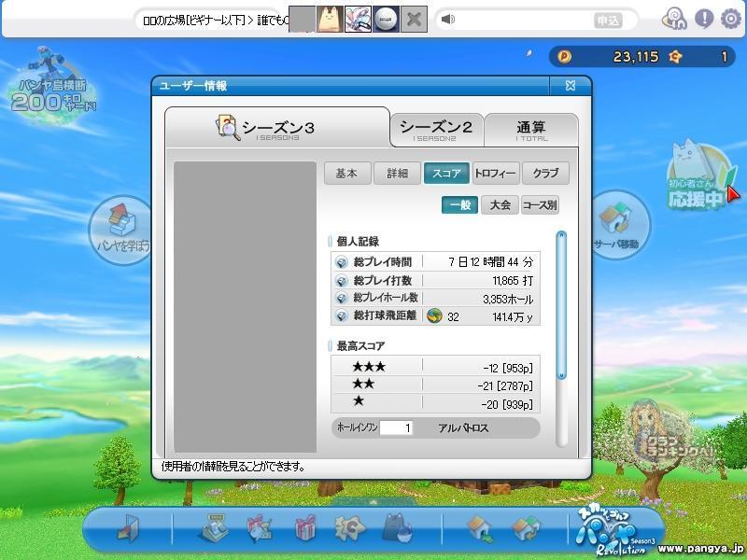
Task: Click the puzzle piece icon in bottom bar
Action: pos(349,528)
